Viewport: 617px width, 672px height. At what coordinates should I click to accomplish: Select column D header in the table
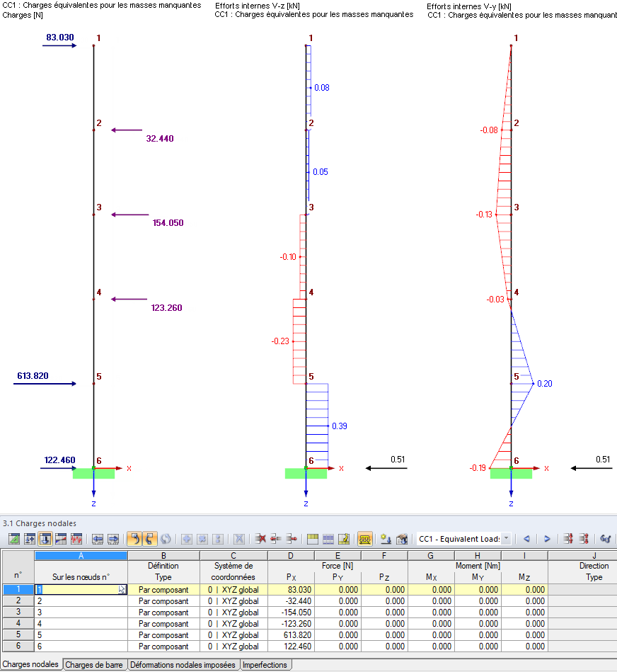[x=291, y=555]
